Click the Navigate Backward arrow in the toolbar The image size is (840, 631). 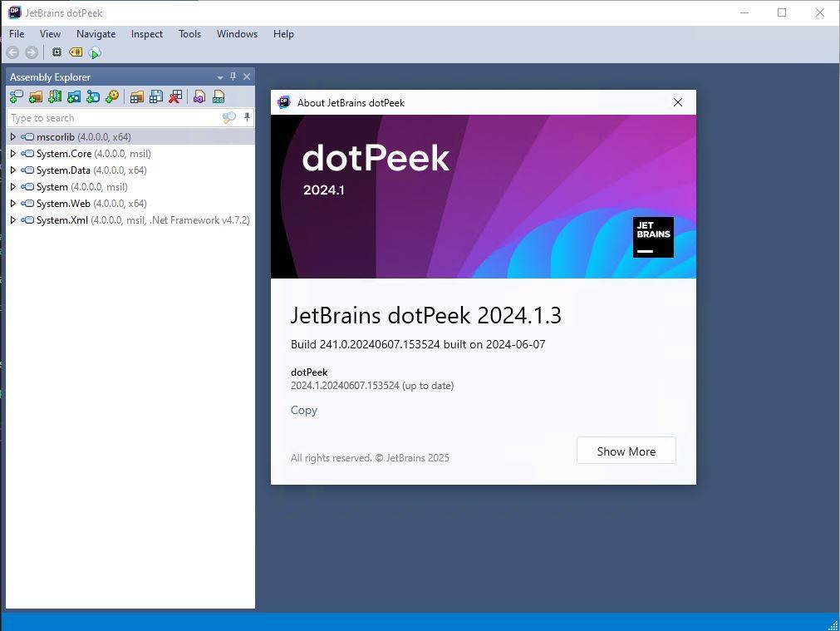pyautogui.click(x=12, y=52)
